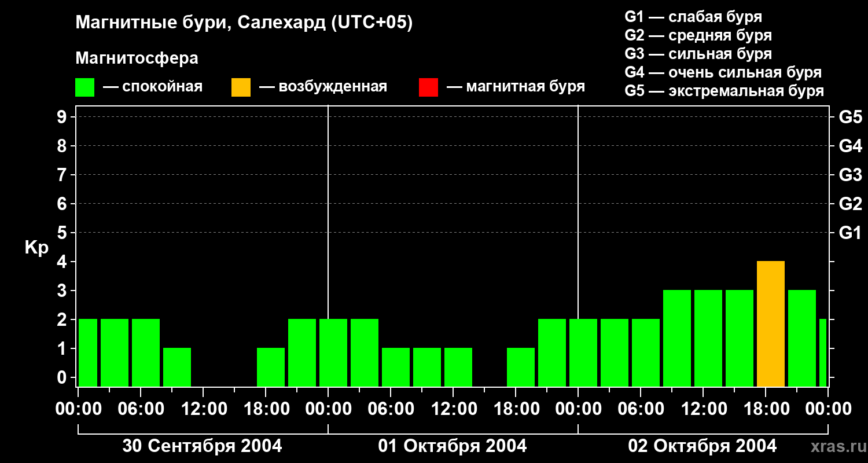Click the right-axis 'G4' level label
The image size is (868, 463).
point(850,146)
